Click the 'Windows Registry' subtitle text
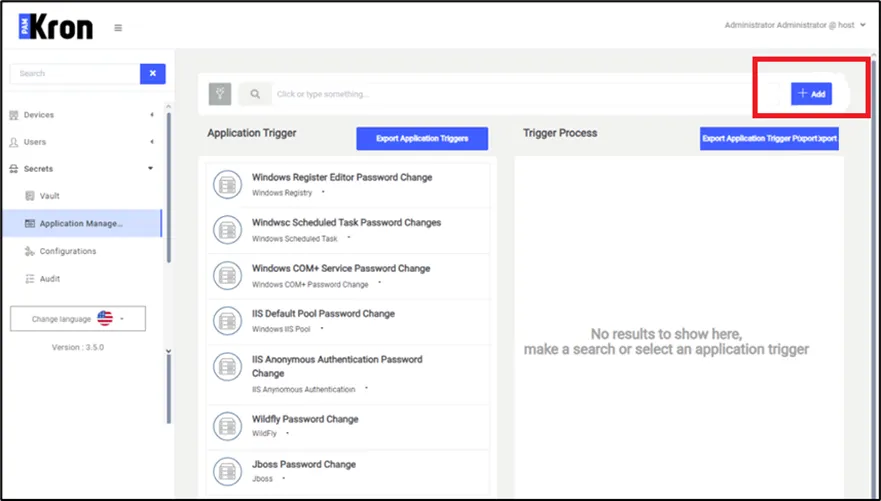 pos(282,193)
